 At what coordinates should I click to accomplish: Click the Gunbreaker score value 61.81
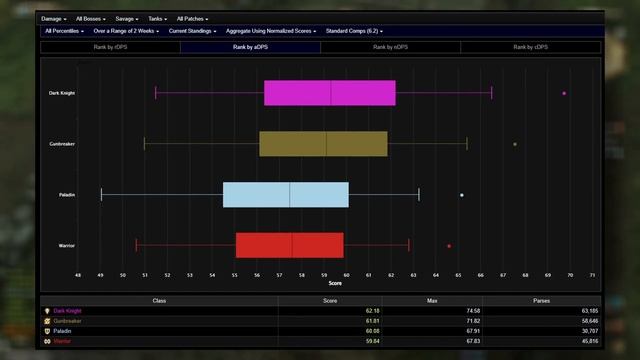(373, 321)
